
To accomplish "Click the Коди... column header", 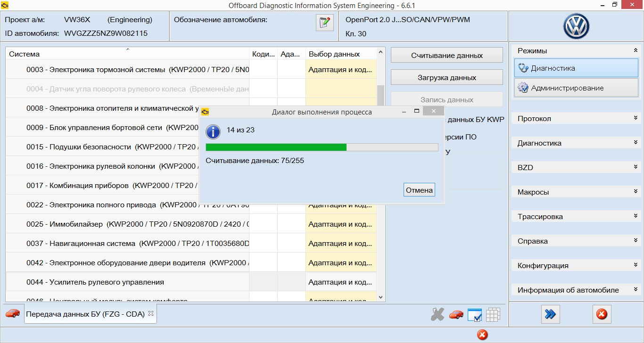I will point(264,54).
